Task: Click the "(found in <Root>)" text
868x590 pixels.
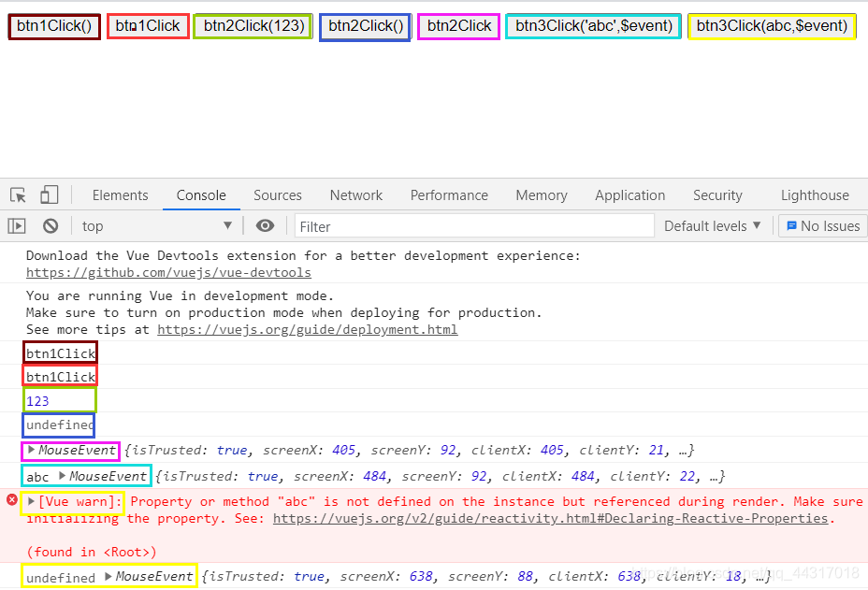Action: 92,552
